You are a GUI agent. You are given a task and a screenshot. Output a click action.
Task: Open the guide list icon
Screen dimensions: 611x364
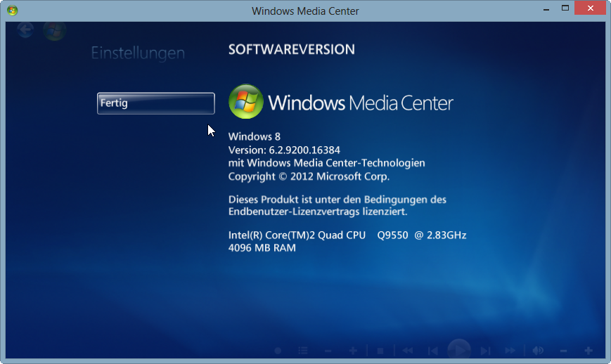[x=303, y=351]
